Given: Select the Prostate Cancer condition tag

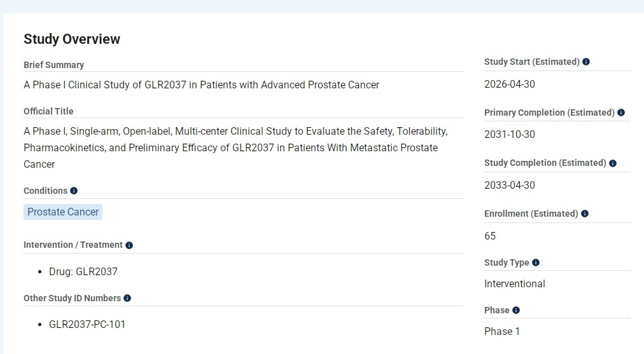Looking at the screenshot, I should pyautogui.click(x=63, y=212).
